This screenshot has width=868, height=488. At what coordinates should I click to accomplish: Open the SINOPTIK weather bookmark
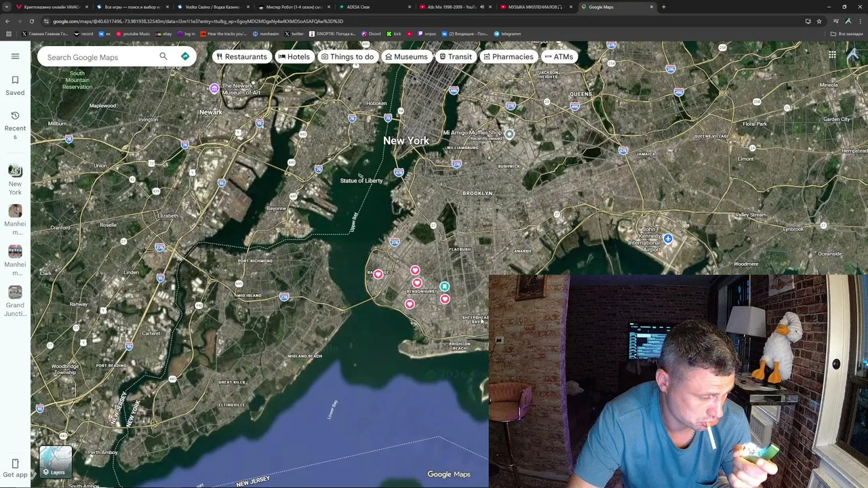click(332, 33)
